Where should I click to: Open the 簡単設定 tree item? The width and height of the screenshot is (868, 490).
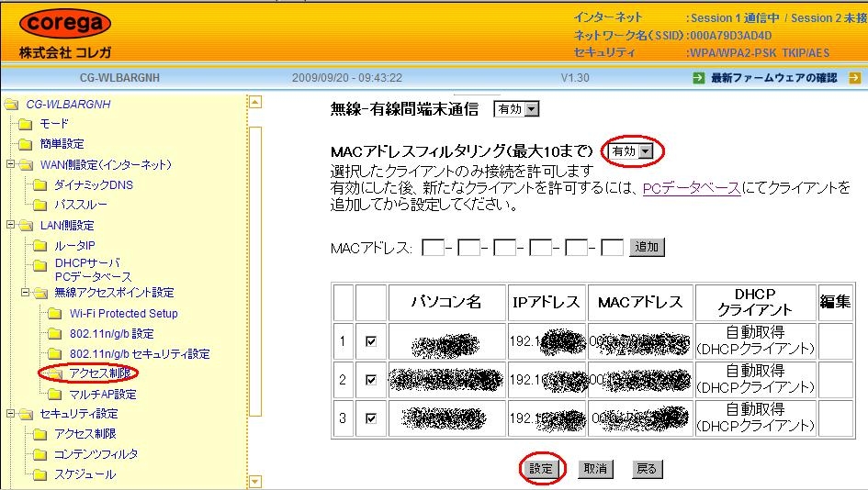point(62,144)
